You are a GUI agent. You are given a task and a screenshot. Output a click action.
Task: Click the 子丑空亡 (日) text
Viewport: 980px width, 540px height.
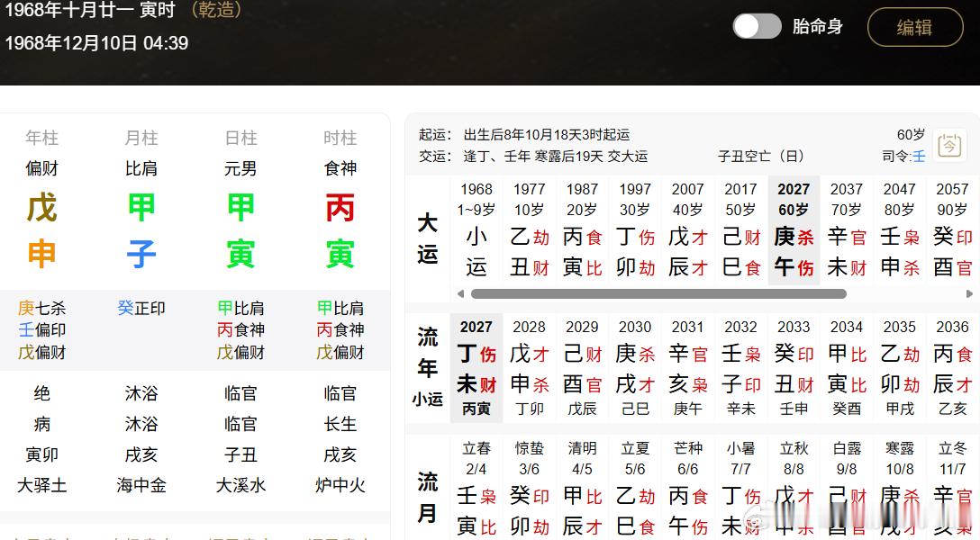coord(760,156)
